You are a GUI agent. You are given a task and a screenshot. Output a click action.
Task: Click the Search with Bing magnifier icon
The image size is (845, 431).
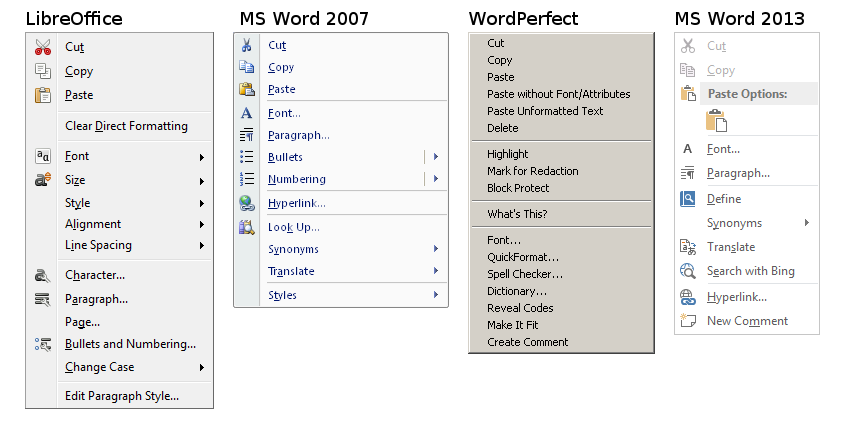688,271
